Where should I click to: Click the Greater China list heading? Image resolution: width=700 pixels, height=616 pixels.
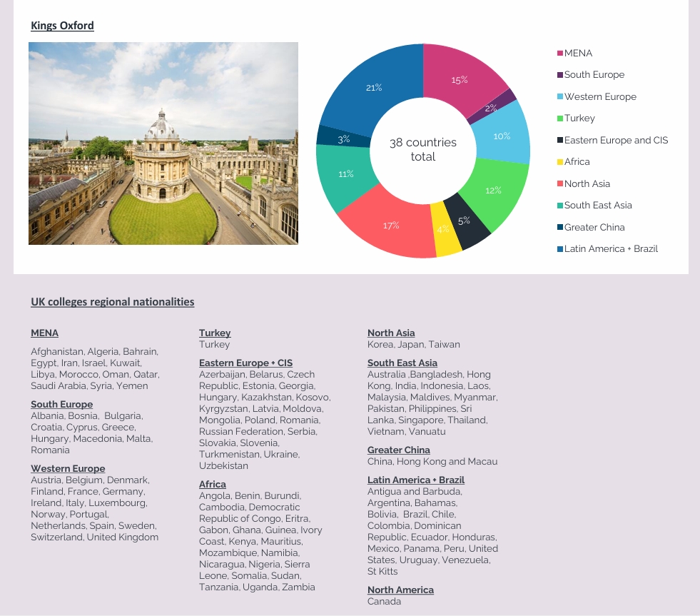399,450
